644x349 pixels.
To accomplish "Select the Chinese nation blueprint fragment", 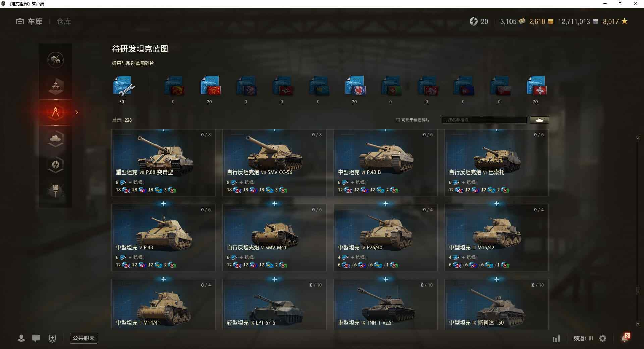I will 210,86.
